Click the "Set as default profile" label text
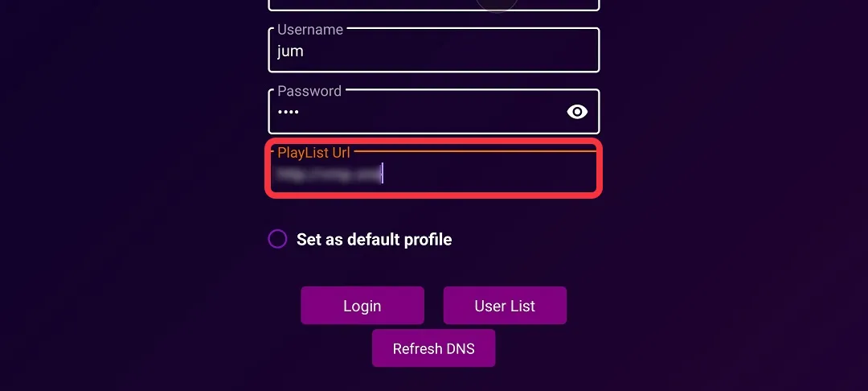 click(375, 239)
